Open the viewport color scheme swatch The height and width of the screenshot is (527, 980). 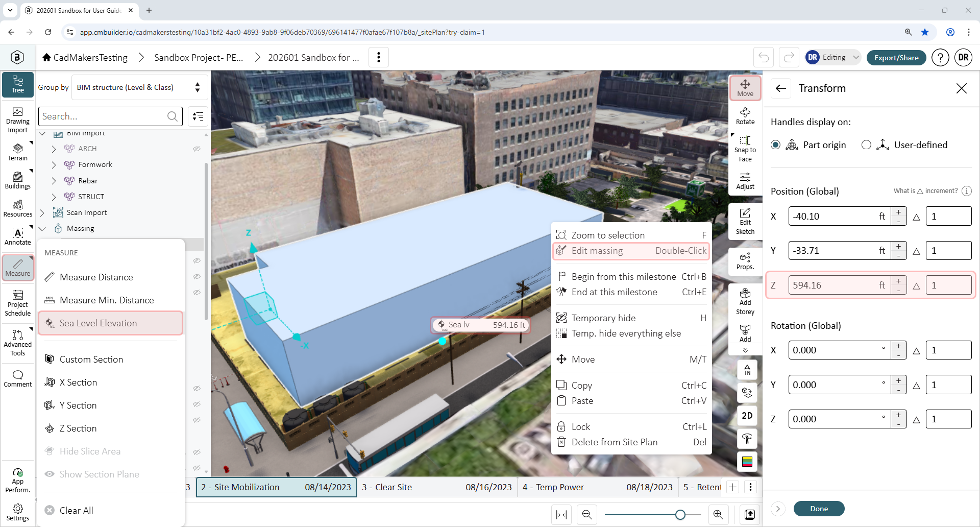(x=747, y=462)
